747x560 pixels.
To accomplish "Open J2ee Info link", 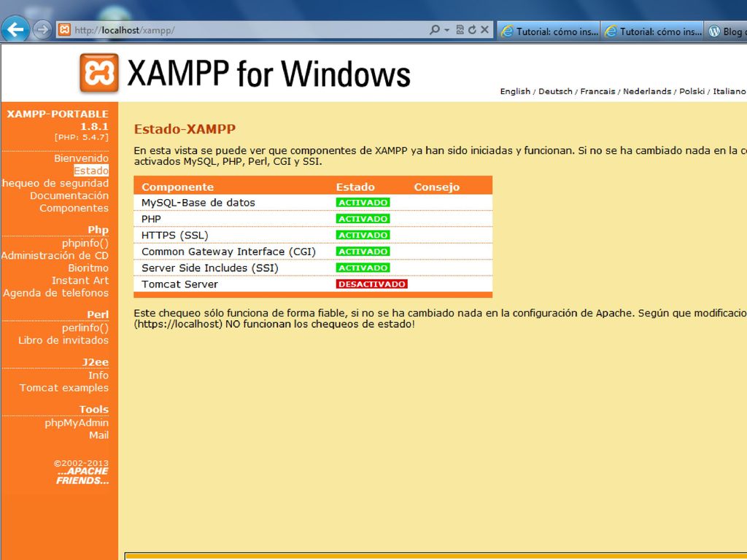I will tap(98, 376).
